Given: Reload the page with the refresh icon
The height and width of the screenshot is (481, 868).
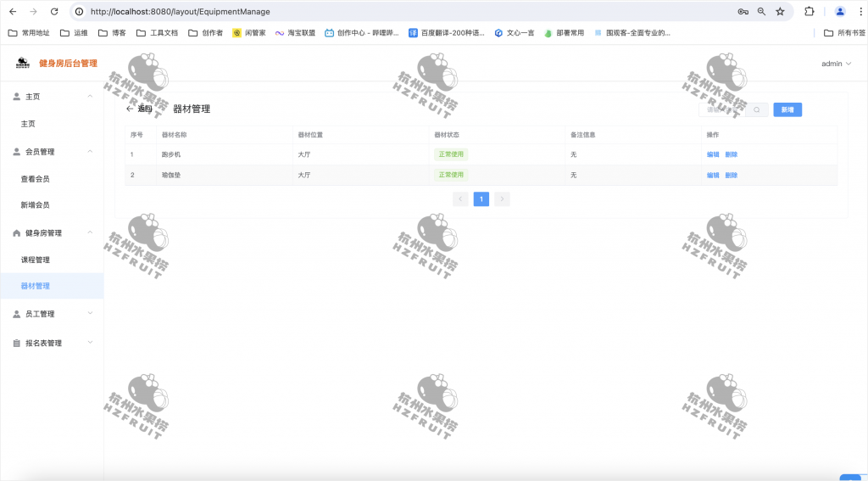Looking at the screenshot, I should [x=54, y=12].
